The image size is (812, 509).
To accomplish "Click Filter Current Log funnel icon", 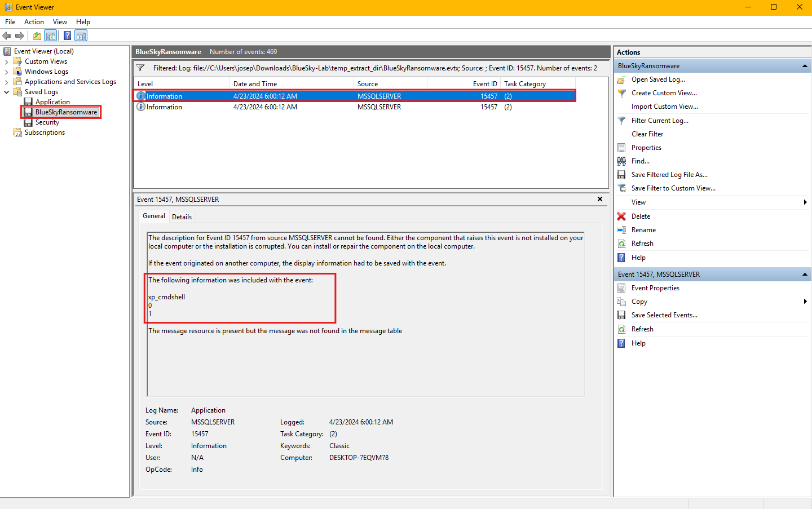I will pos(621,121).
